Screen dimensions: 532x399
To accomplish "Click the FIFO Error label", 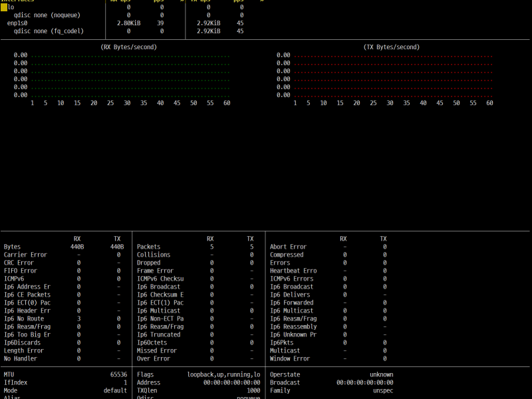I will point(21,271).
